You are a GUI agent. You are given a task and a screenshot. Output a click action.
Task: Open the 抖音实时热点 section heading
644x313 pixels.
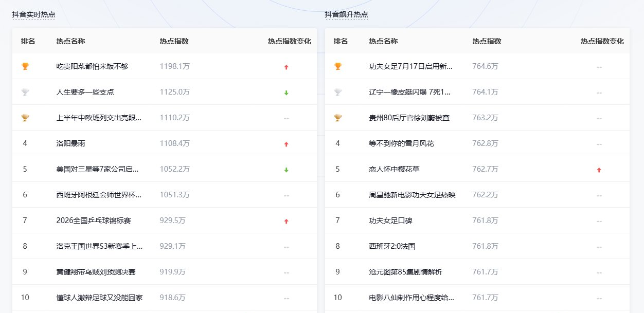click(34, 14)
